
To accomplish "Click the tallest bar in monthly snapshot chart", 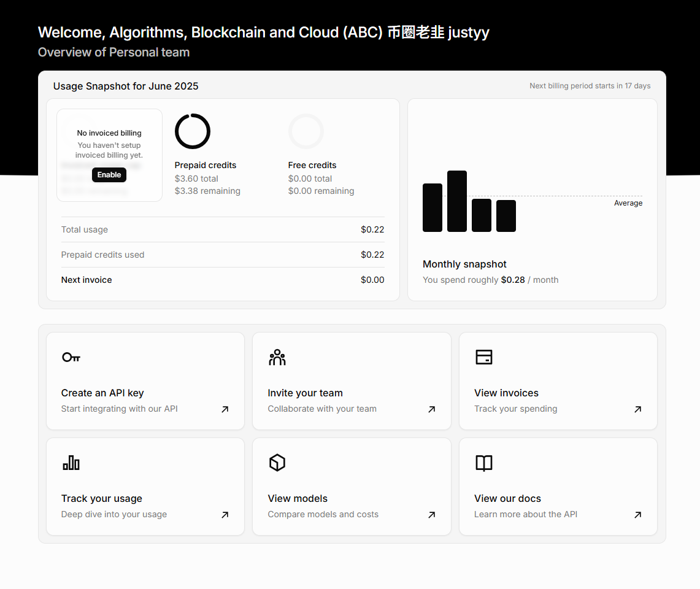I will [456, 201].
